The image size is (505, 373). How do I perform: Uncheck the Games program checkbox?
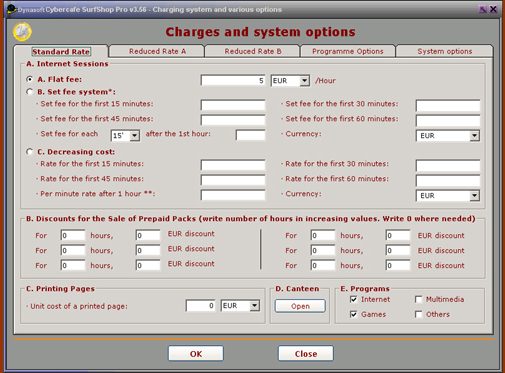click(x=354, y=314)
